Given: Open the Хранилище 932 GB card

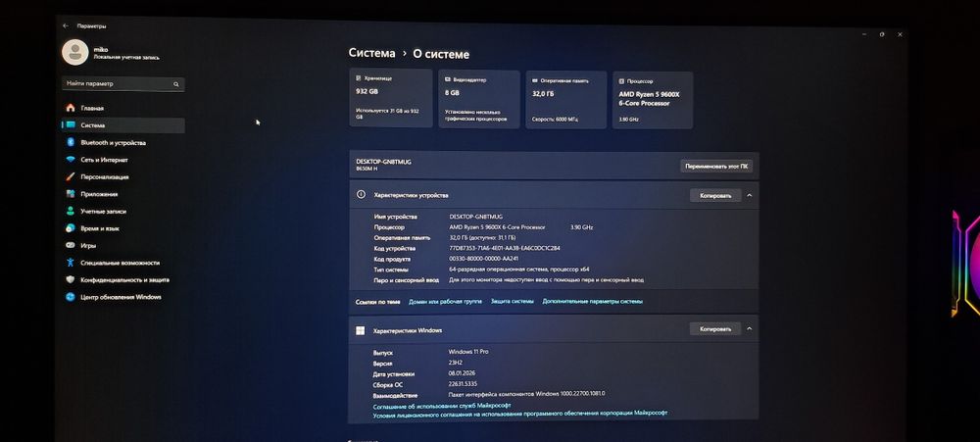Looking at the screenshot, I should (391, 98).
